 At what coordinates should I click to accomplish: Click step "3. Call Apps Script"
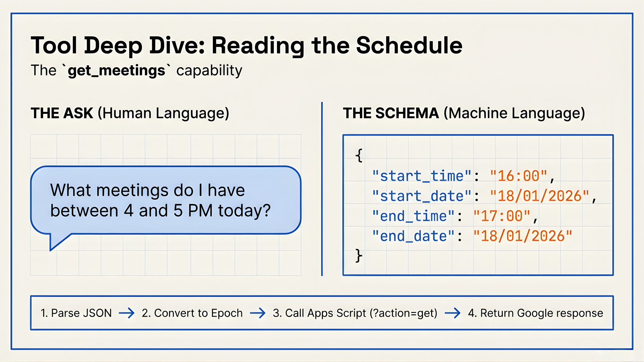(x=355, y=313)
